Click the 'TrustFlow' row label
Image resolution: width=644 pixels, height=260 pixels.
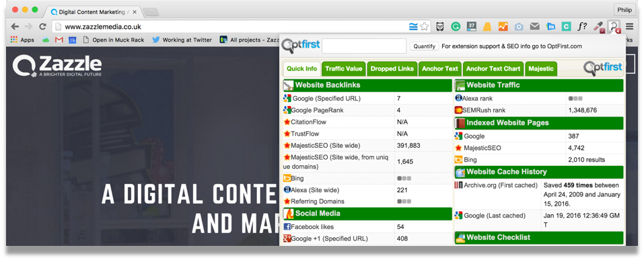click(x=305, y=134)
